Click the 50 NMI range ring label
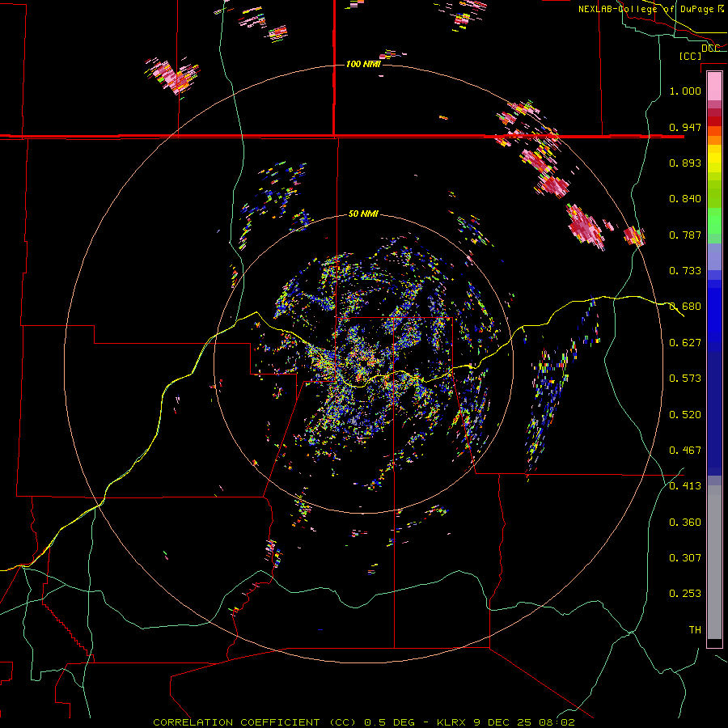 click(363, 214)
